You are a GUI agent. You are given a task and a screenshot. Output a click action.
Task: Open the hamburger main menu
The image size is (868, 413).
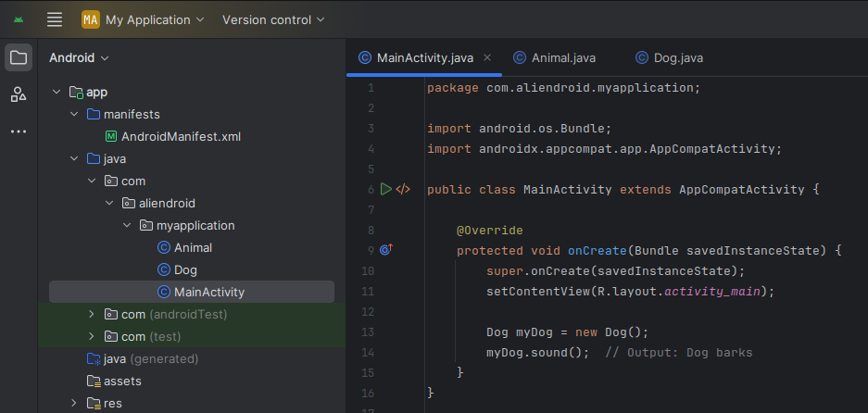click(x=55, y=20)
